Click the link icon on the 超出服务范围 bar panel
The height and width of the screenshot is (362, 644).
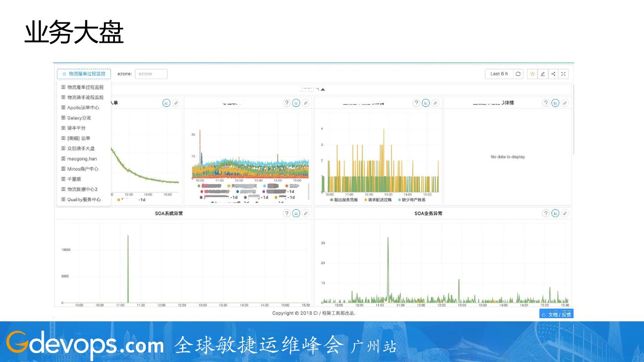(x=436, y=103)
